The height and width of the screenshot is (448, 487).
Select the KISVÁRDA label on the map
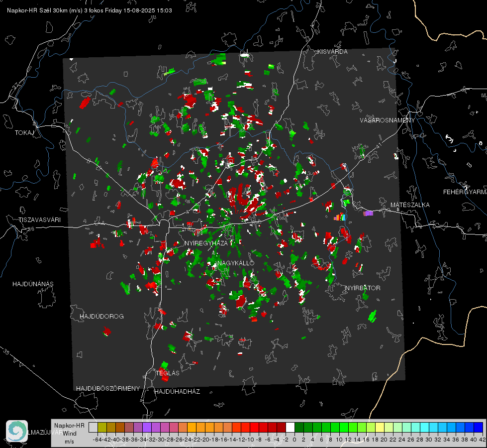coord(332,52)
